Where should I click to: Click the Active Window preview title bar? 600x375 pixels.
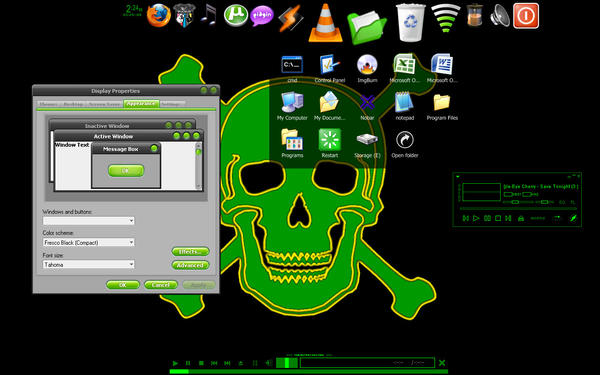pos(128,136)
